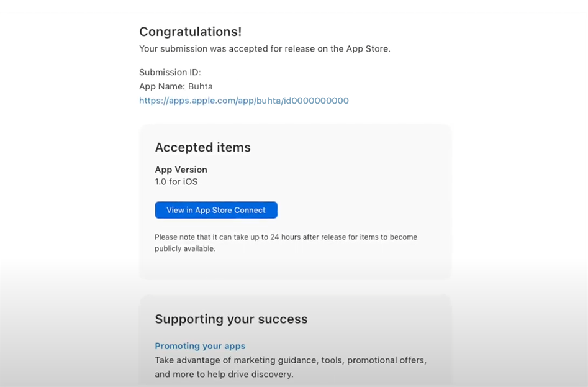Click the View in App Store Connect button
This screenshot has width=588, height=387.
[x=216, y=210]
